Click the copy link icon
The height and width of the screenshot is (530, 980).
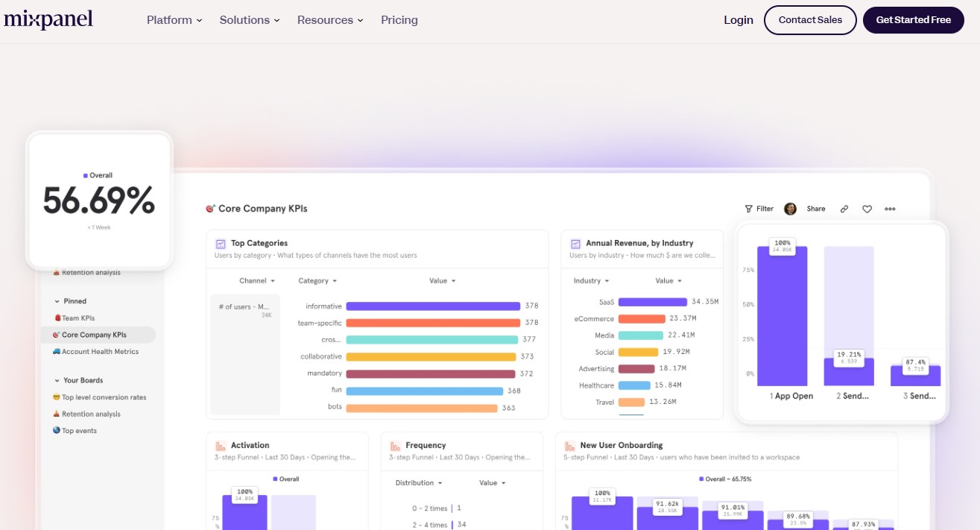pyautogui.click(x=844, y=209)
